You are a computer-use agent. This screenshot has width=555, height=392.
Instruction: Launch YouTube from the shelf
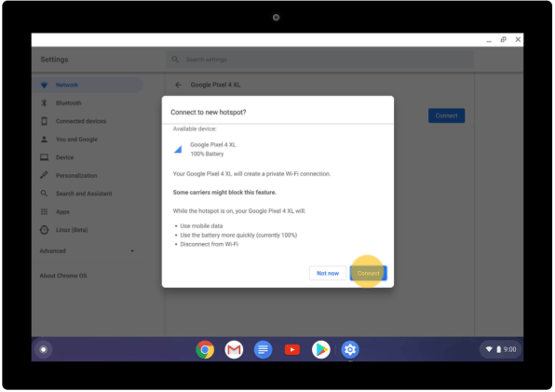pos(292,349)
